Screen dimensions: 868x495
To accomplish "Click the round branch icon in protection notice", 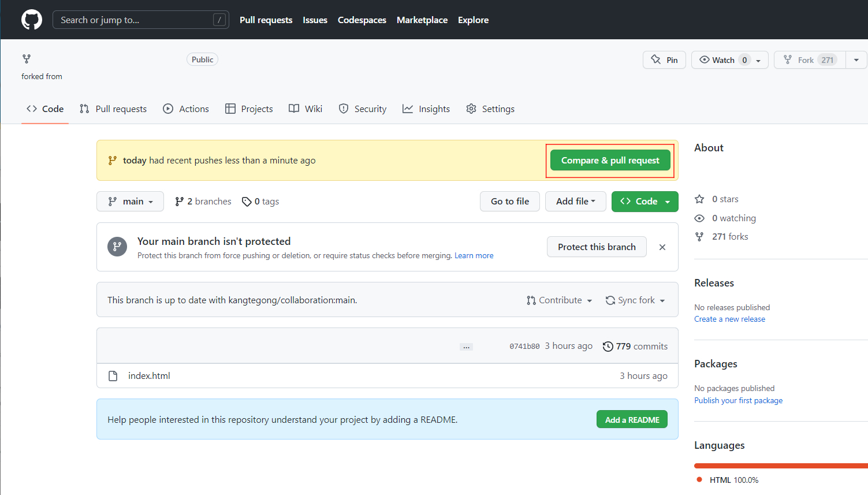I will coord(117,247).
